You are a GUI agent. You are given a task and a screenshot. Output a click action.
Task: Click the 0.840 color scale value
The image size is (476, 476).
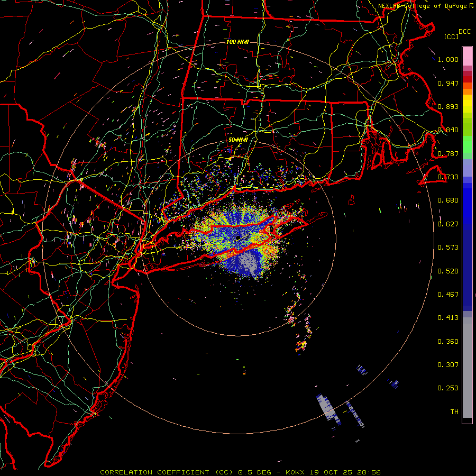click(x=448, y=130)
